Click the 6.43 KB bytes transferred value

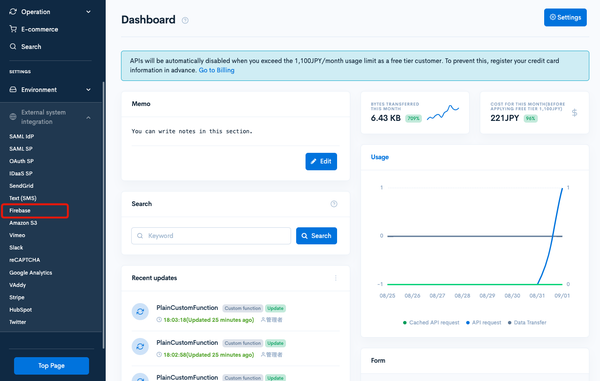click(x=385, y=118)
